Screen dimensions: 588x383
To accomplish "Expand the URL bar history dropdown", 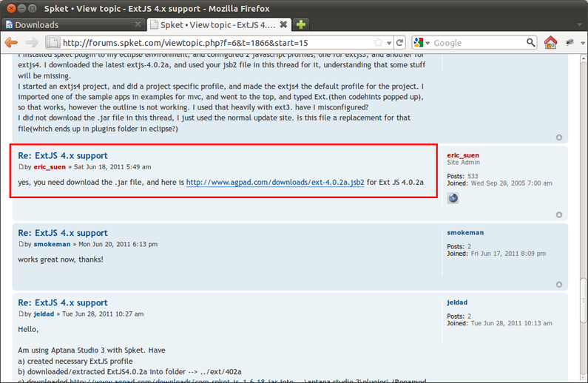I will [x=389, y=43].
